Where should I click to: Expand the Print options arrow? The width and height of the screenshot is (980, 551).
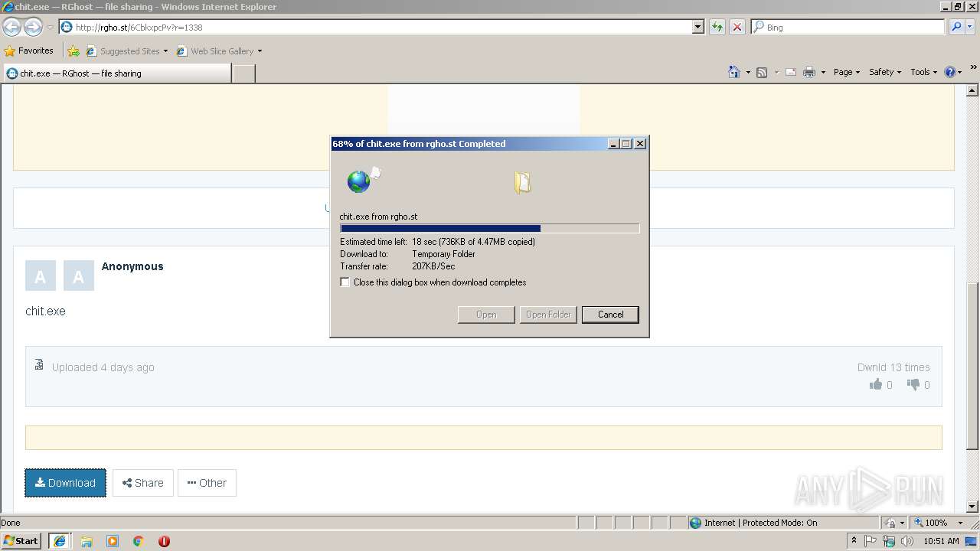[x=823, y=72]
